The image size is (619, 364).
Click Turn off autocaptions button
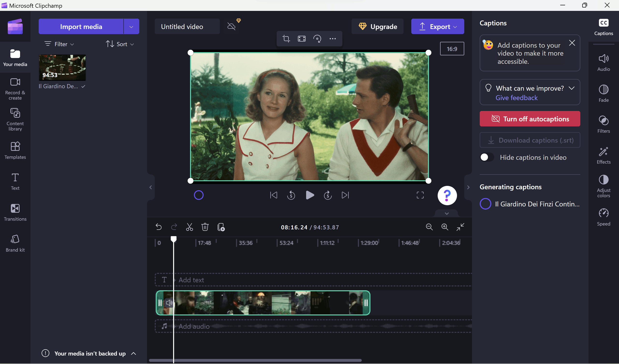pyautogui.click(x=530, y=119)
